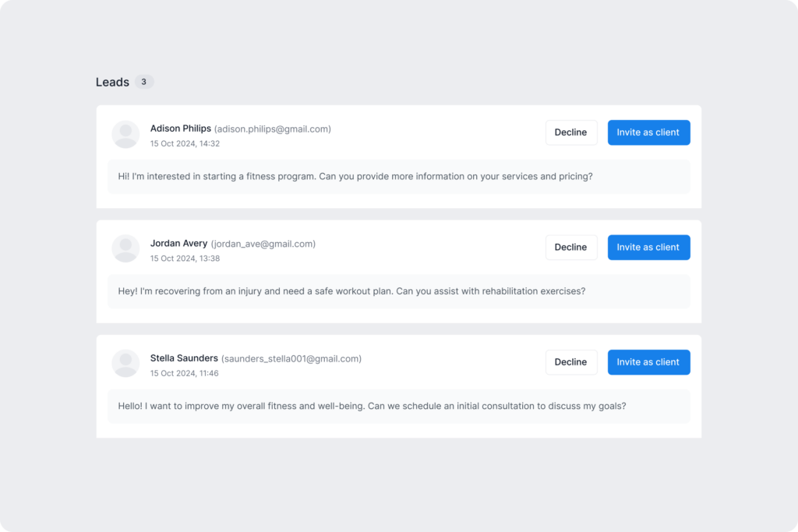Decline Jordan Avery's request
Screen dimensions: 798x532
(x=571, y=247)
